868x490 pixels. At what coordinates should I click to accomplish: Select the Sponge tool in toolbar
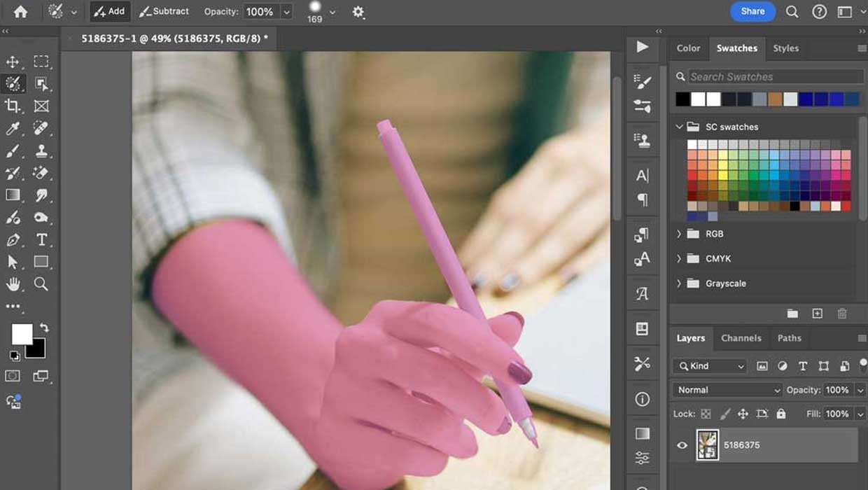point(41,218)
